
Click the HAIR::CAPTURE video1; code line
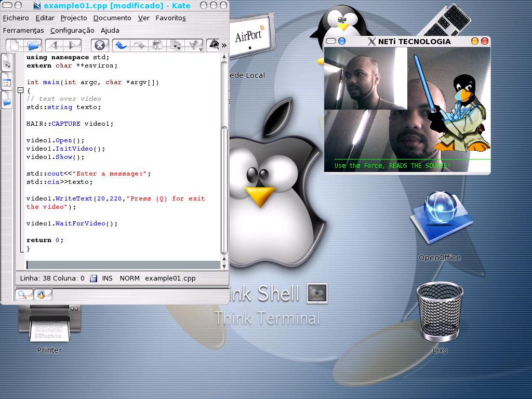(x=70, y=124)
